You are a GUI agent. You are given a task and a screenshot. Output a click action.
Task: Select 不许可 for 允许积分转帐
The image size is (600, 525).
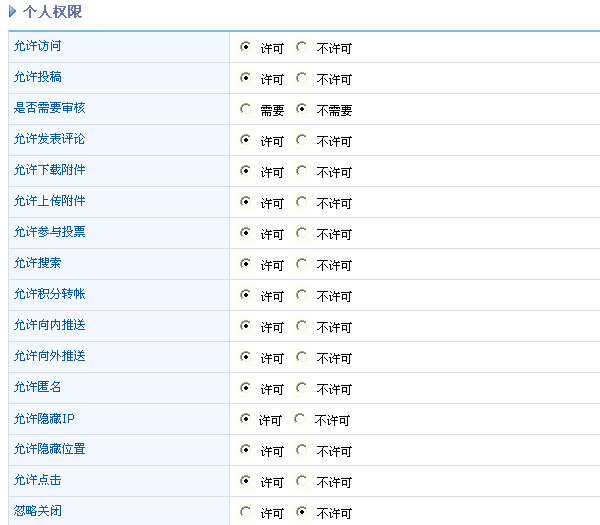[301, 295]
